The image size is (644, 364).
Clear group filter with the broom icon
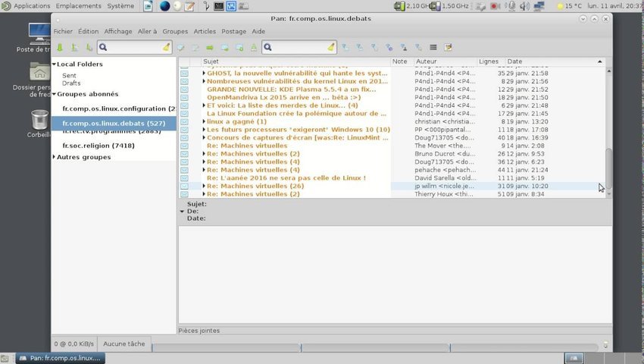[x=166, y=47]
